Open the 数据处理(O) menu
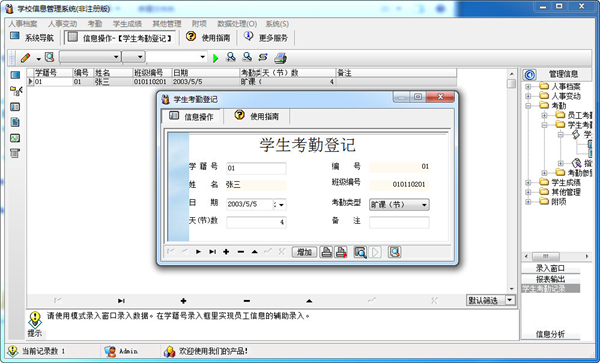Viewport: 600px width, 363px height. tap(237, 24)
